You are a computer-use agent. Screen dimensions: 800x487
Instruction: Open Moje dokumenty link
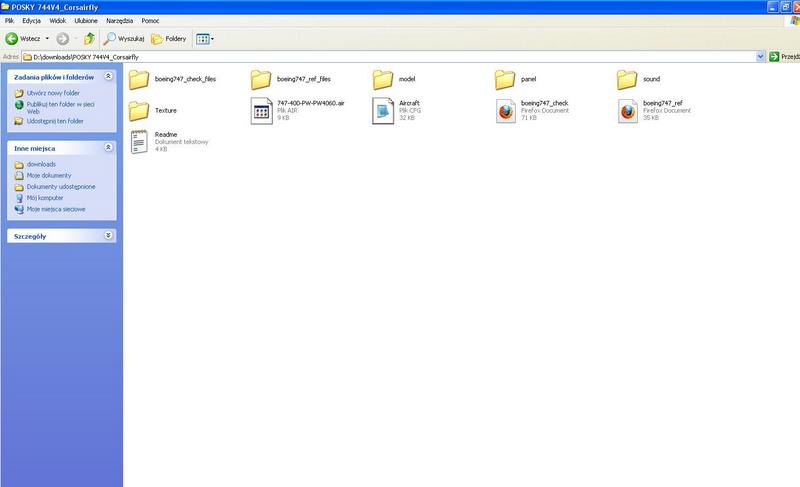pos(49,175)
